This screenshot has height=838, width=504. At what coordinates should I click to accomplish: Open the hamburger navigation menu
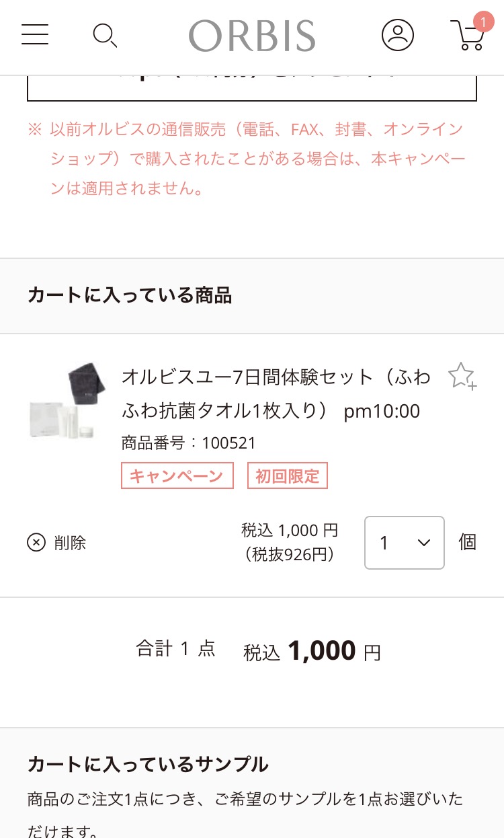[x=35, y=35]
